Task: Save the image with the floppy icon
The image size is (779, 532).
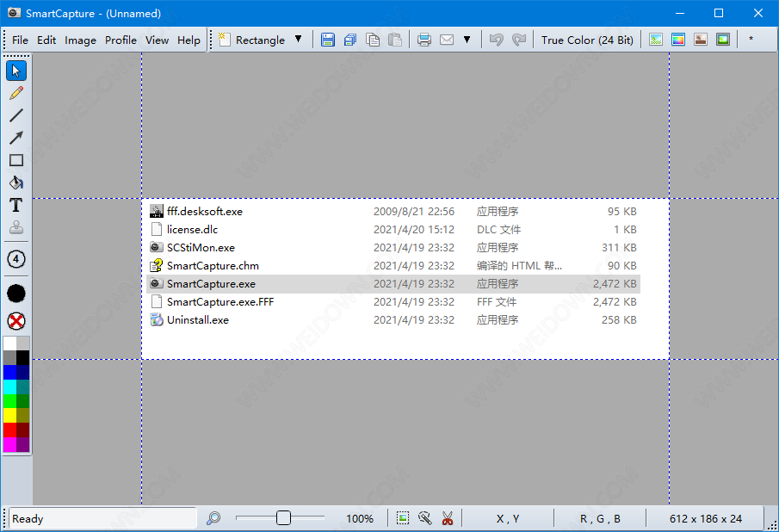Action: click(327, 40)
